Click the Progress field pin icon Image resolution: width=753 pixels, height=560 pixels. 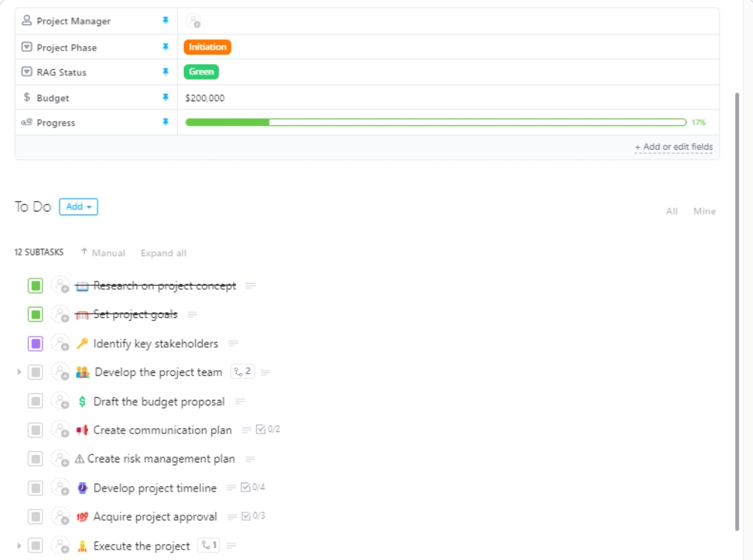coord(165,122)
